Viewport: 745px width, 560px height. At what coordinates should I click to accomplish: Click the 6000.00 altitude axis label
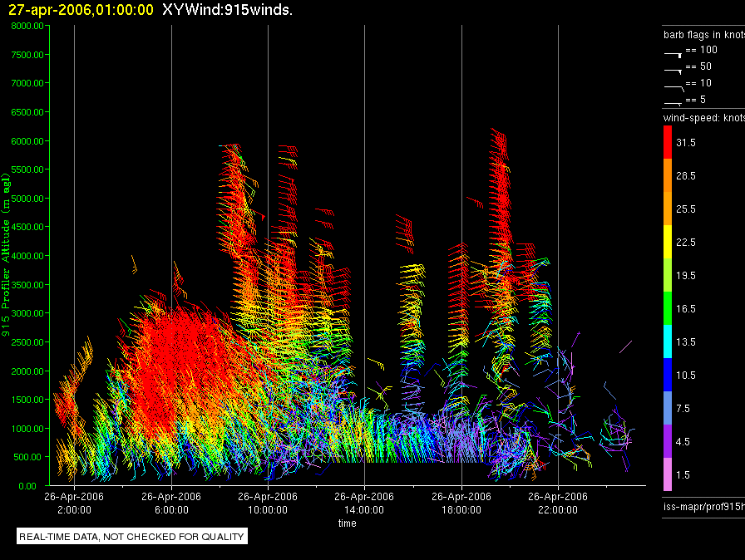[27, 141]
